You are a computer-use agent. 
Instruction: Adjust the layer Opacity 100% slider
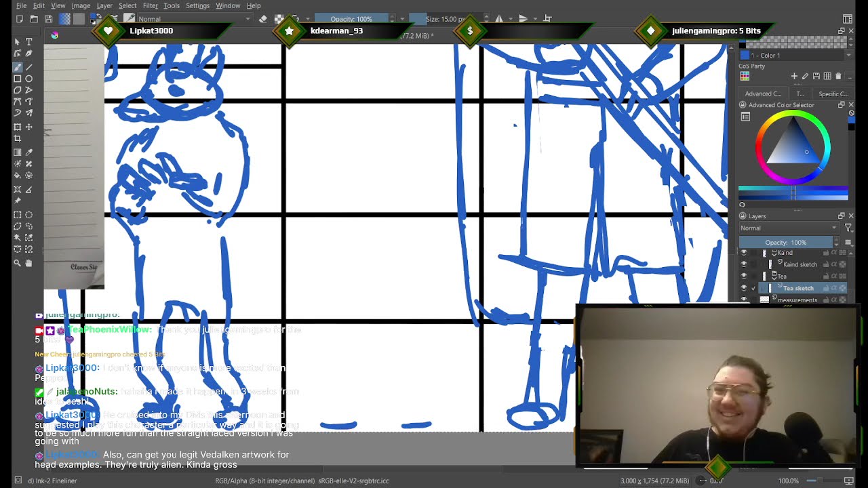(786, 243)
